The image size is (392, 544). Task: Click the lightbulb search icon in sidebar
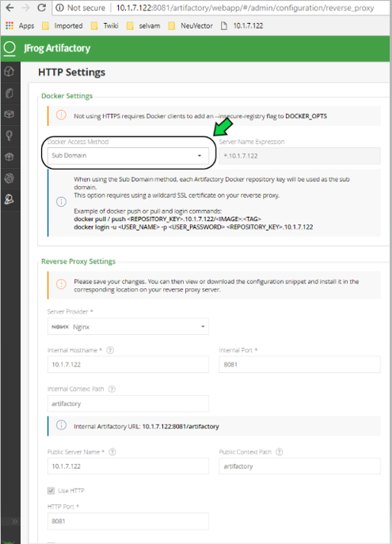pos(10,135)
